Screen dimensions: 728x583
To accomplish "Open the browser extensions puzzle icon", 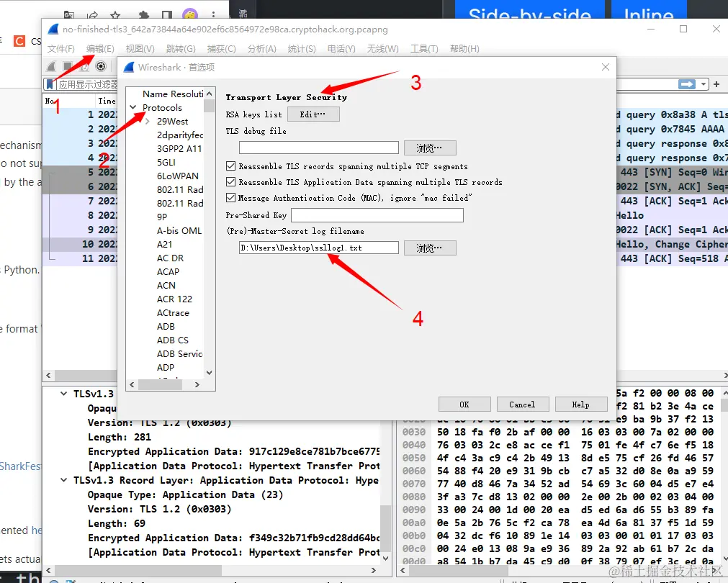I will point(144,15).
